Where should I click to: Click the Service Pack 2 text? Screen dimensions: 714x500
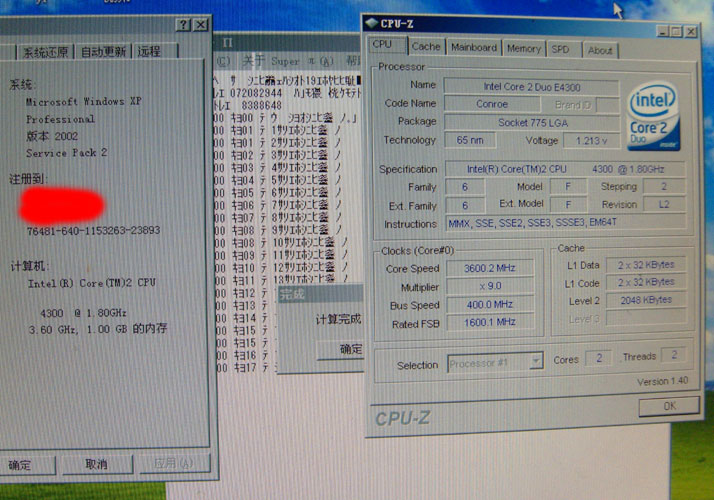pyautogui.click(x=66, y=153)
